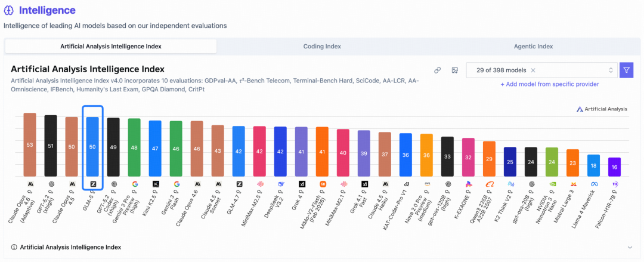644x262 pixels.
Task: Switch to the Agentic Index tab
Action: pyautogui.click(x=533, y=46)
